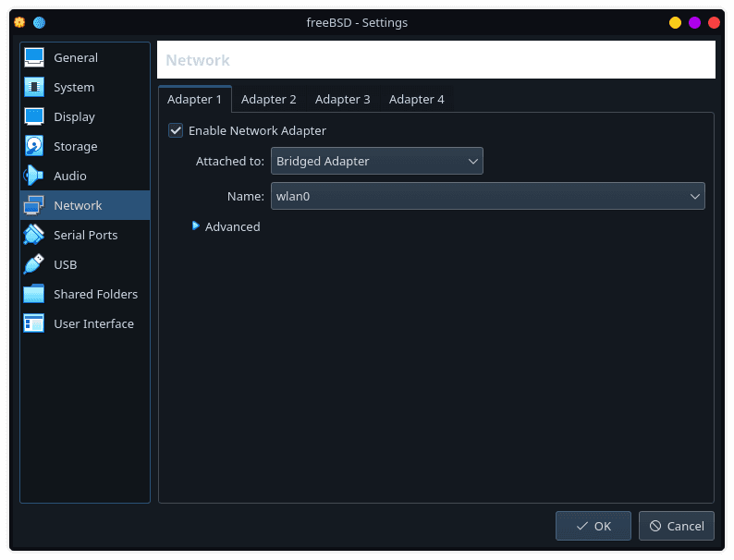Select Audio label in sidebar
Screen dimensions: 734x560
[x=70, y=176]
